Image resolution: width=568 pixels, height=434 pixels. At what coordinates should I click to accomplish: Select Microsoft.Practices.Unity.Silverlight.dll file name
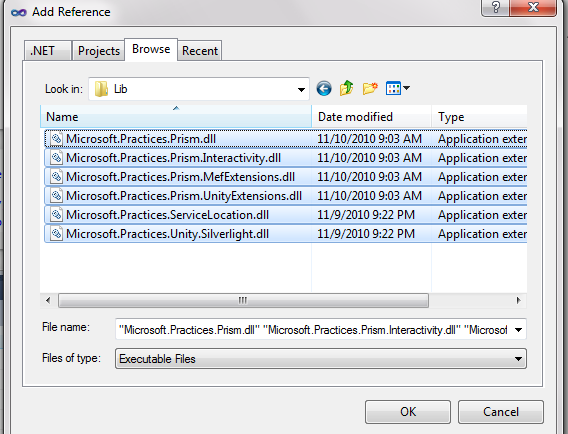point(167,234)
